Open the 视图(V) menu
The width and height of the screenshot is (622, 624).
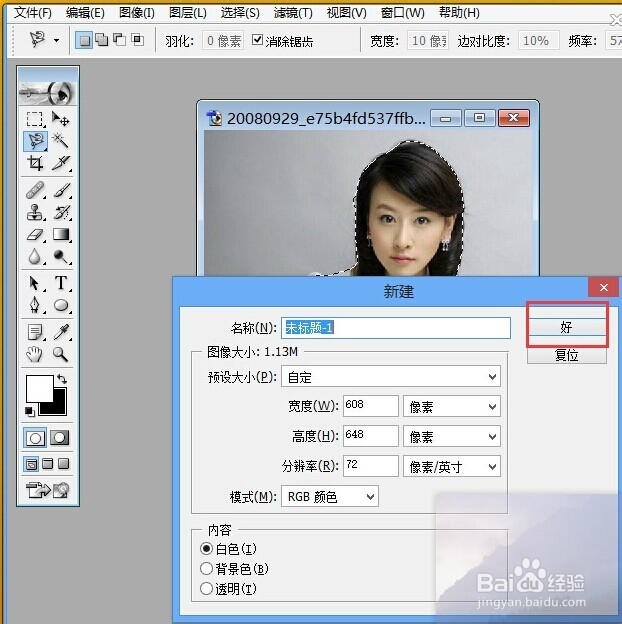(x=346, y=13)
